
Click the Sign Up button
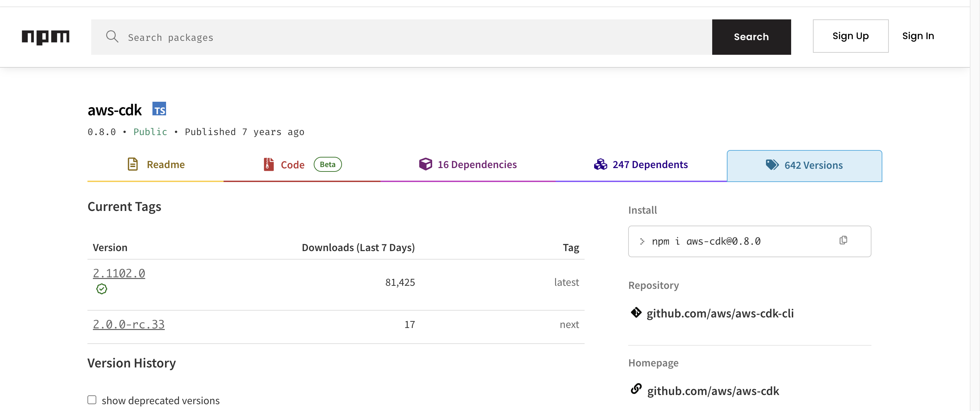point(850,36)
